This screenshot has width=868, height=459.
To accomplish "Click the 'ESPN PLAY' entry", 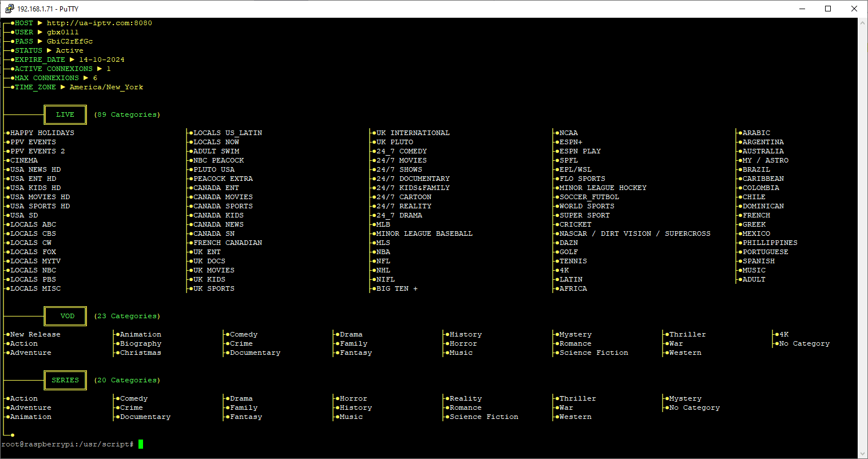I will click(580, 151).
